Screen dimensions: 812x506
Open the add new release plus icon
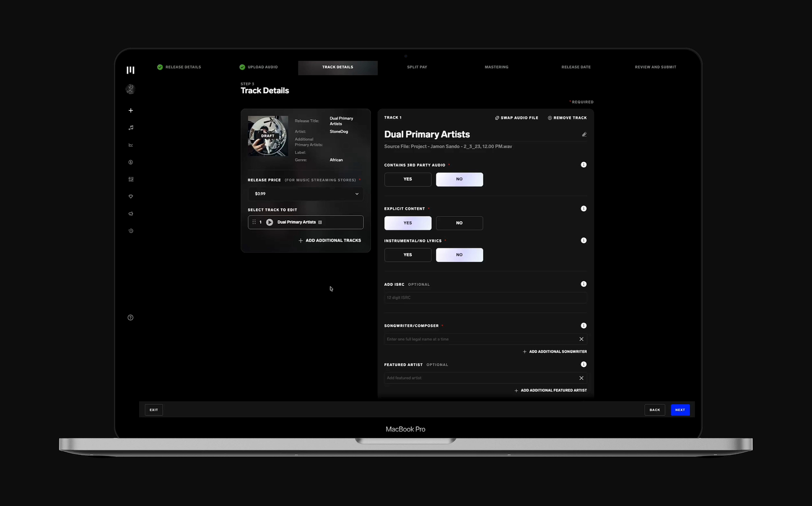click(x=131, y=110)
